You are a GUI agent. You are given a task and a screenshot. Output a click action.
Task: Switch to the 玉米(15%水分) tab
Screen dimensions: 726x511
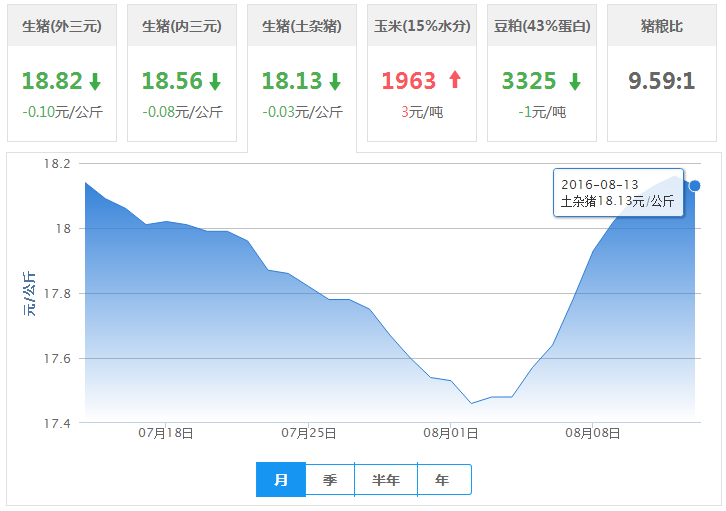point(421,26)
